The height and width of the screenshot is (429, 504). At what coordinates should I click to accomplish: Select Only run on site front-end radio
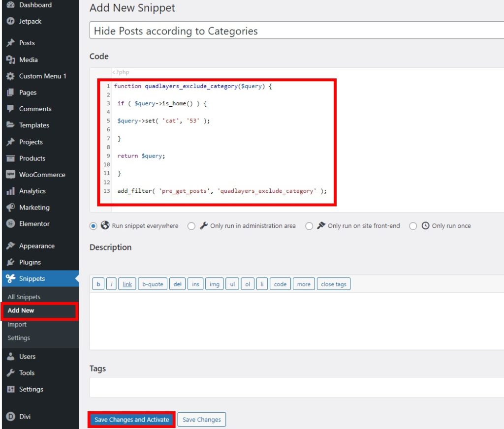(x=309, y=226)
